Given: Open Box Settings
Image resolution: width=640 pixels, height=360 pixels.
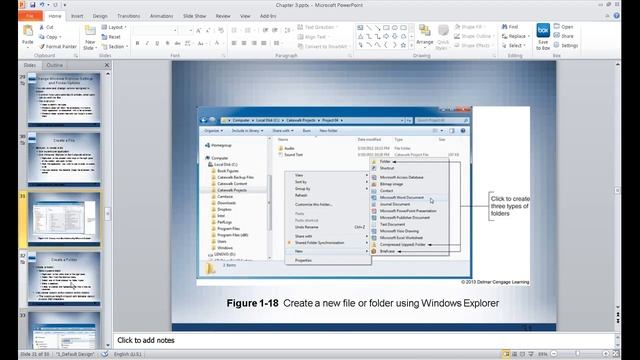Looking at the screenshot, I should click(566, 45).
